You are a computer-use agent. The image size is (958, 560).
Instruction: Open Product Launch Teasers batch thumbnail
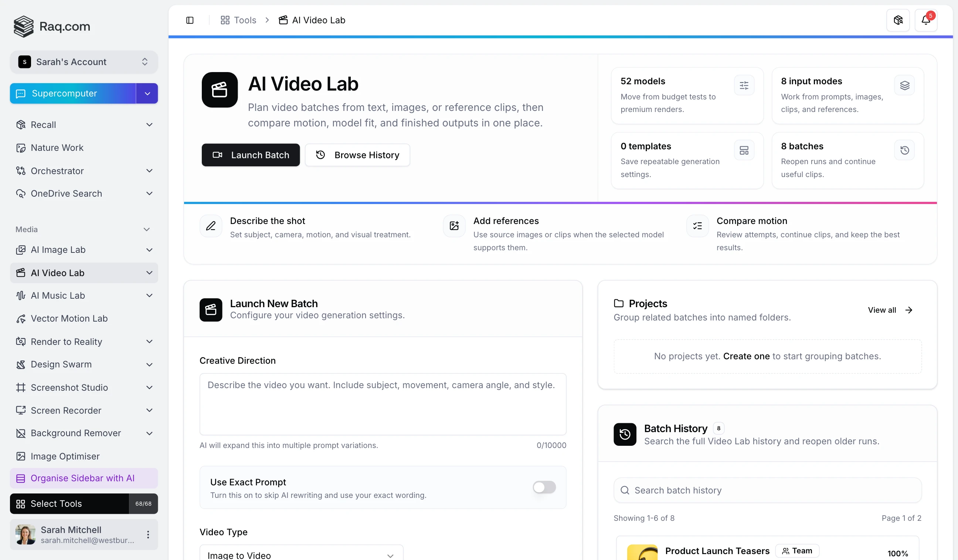click(x=642, y=553)
